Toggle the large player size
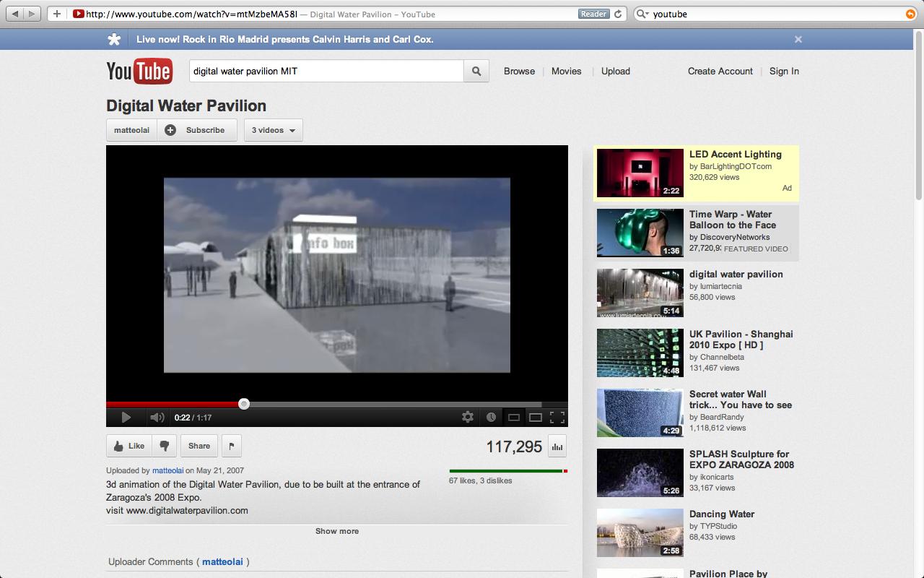 click(x=536, y=417)
